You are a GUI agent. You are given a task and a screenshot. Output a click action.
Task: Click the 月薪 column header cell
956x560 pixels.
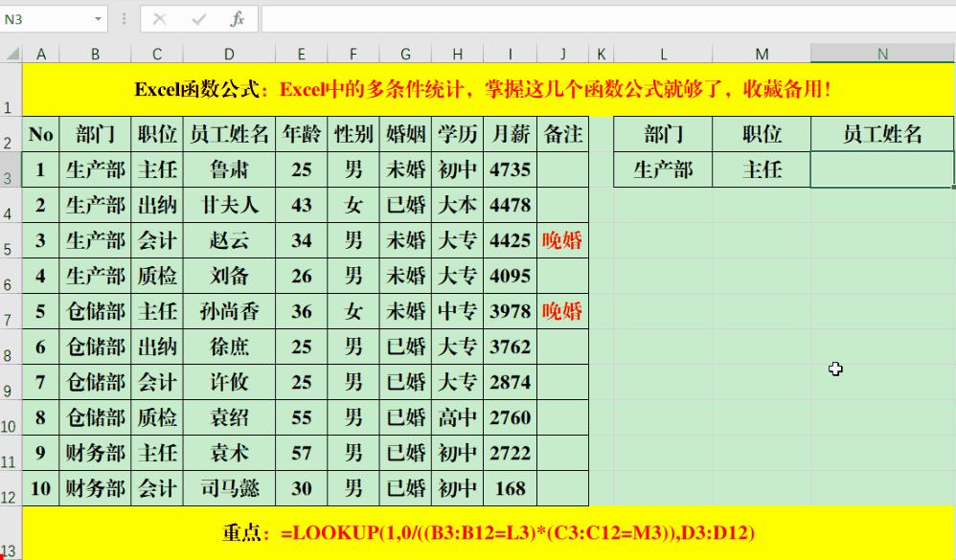(510, 133)
